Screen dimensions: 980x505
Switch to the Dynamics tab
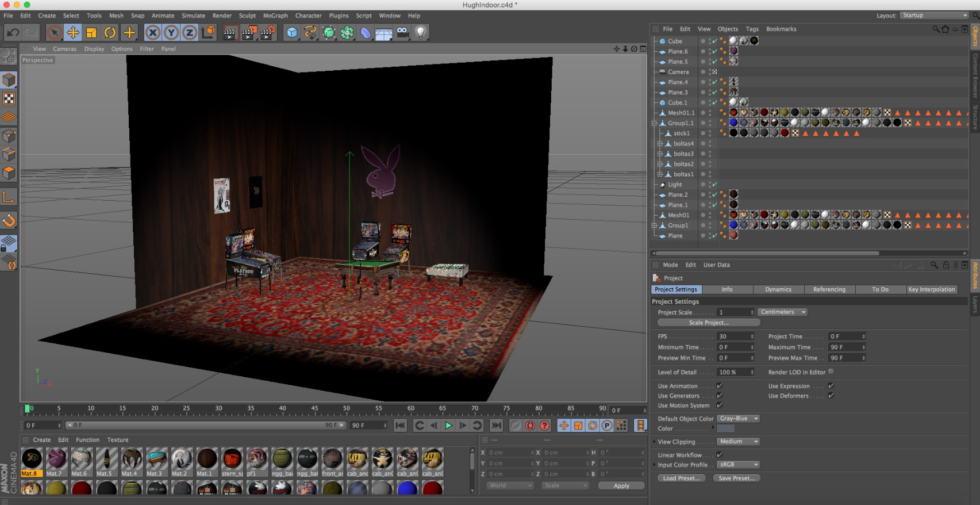[x=778, y=290]
